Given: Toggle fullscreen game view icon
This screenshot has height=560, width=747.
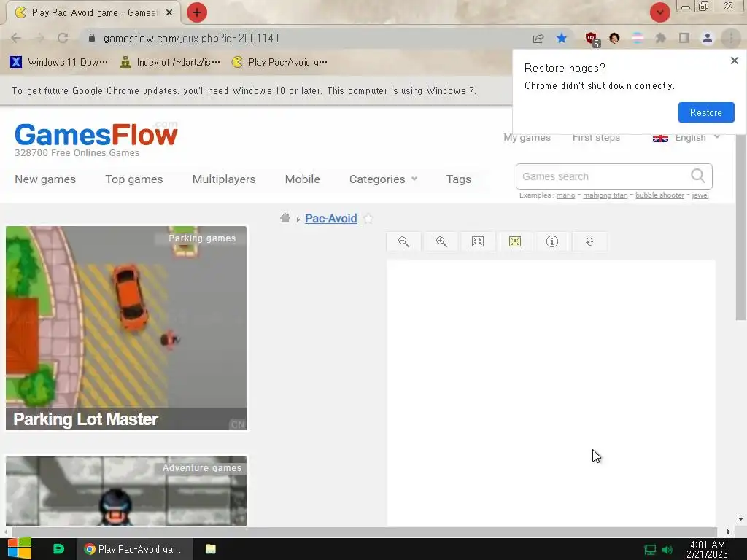Looking at the screenshot, I should 478,241.
